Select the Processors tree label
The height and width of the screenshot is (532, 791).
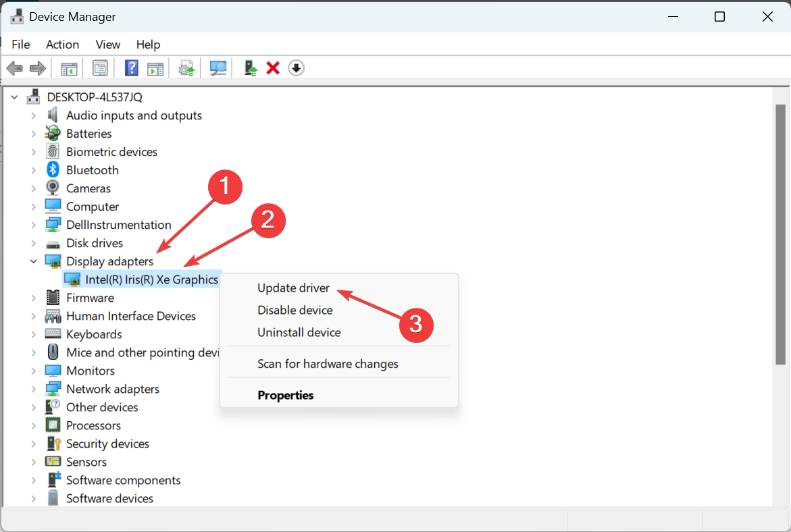[93, 425]
